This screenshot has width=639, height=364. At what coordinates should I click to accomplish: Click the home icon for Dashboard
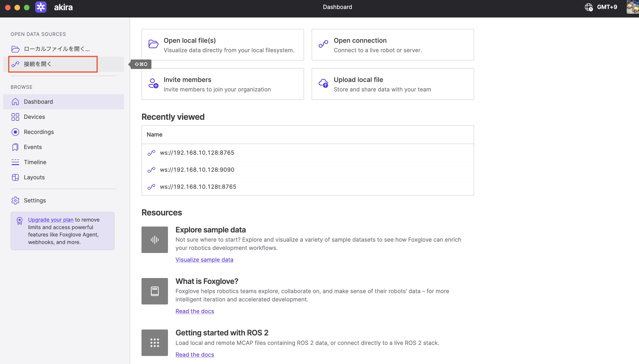pyautogui.click(x=16, y=102)
